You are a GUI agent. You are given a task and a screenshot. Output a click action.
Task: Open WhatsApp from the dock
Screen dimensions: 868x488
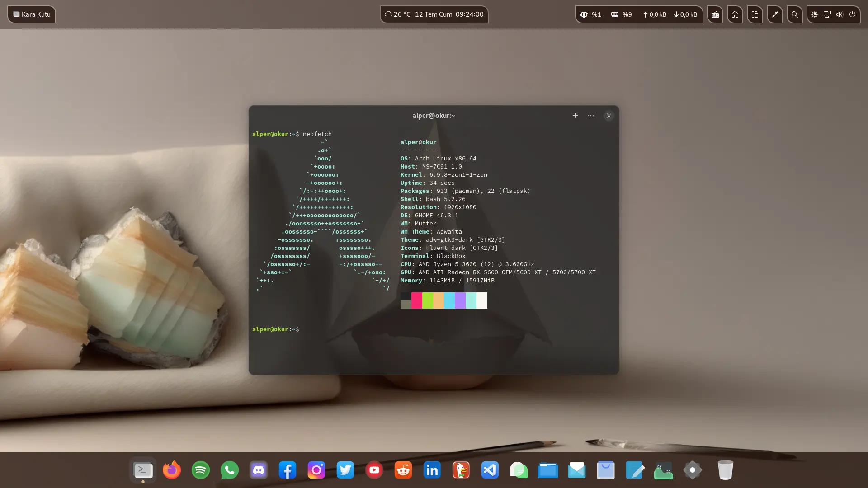(230, 470)
